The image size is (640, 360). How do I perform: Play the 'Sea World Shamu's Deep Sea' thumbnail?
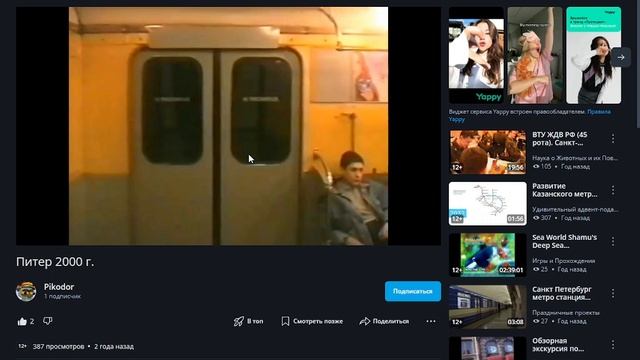(x=487, y=255)
